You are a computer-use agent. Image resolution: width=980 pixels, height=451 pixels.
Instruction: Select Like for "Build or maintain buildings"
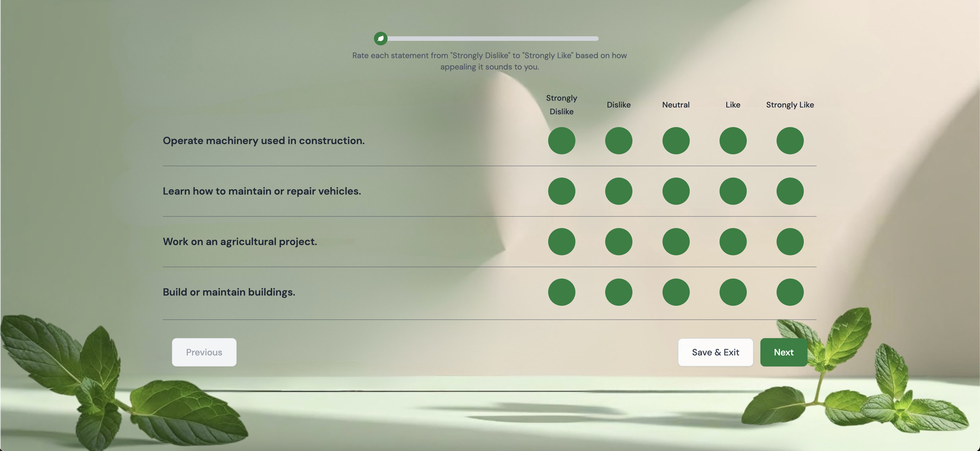click(x=733, y=292)
